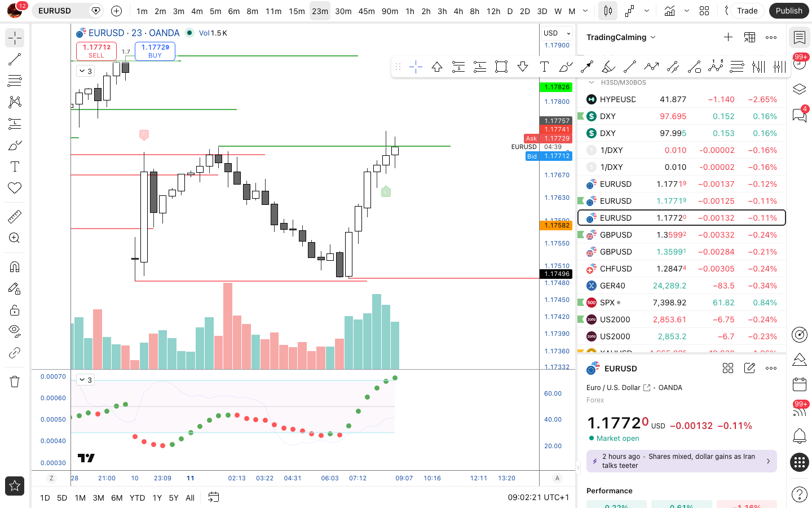Click the link drawings icon in left sidebar
The width and height of the screenshot is (812, 508).
(x=15, y=353)
